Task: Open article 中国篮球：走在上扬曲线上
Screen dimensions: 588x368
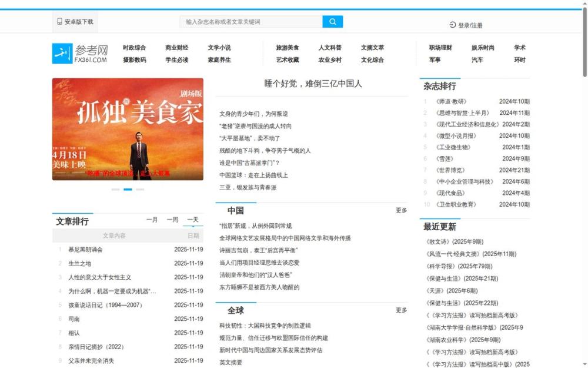Action: click(253, 175)
